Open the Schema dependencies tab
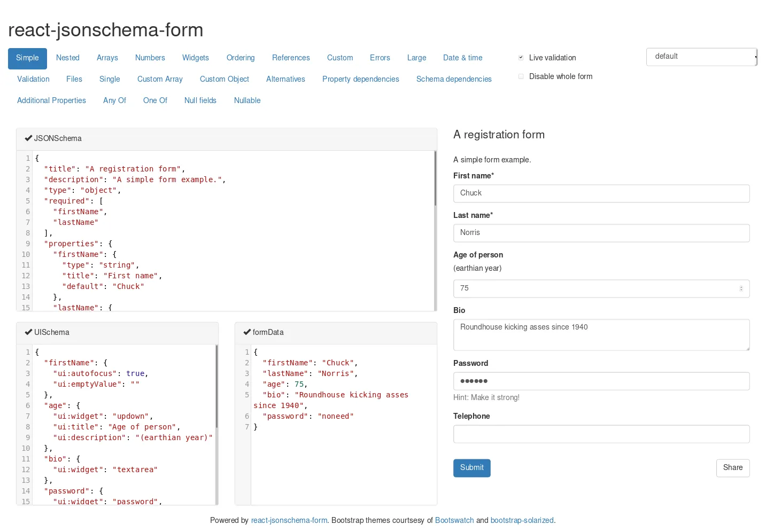The width and height of the screenshot is (766, 532). 453,79
